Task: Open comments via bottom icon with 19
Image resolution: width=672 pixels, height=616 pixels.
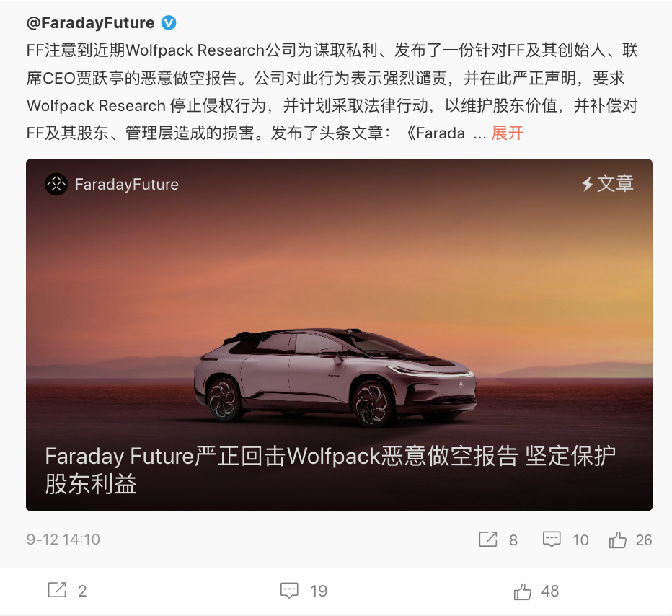Action: [x=289, y=590]
